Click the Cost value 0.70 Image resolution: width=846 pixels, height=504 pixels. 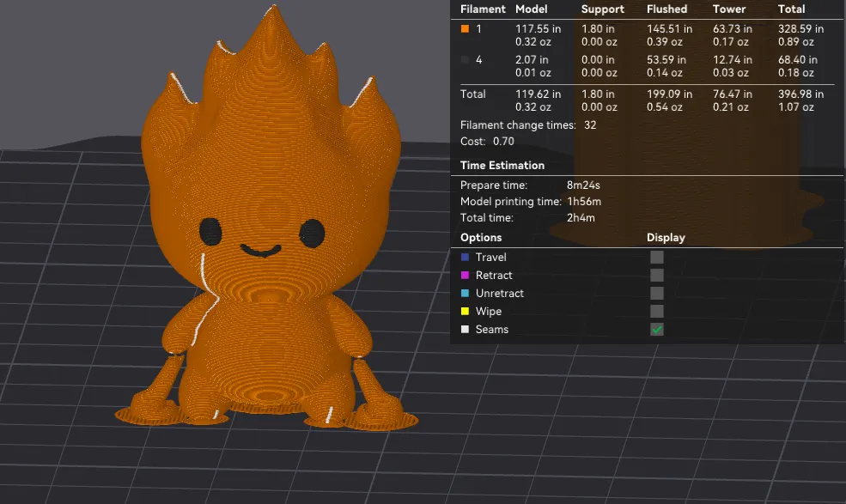pos(503,142)
